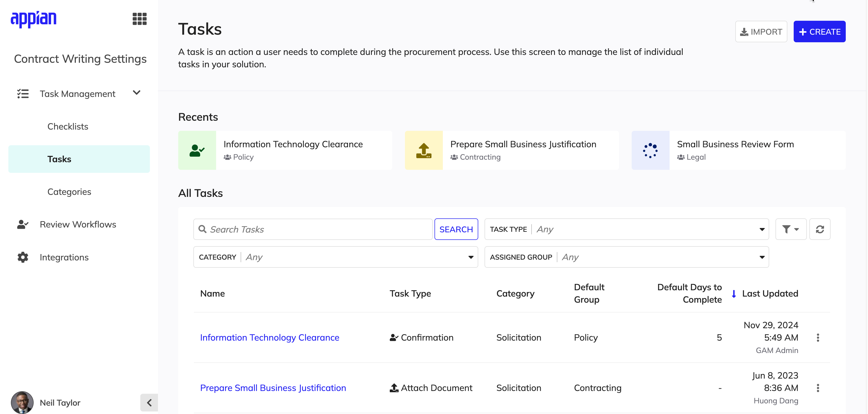This screenshot has height=414, width=868.
Task: Open Small Business Review Form card icon
Action: tap(650, 151)
